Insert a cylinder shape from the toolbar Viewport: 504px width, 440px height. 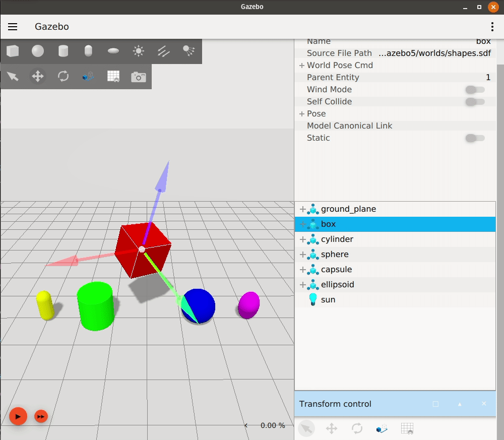pyautogui.click(x=63, y=51)
